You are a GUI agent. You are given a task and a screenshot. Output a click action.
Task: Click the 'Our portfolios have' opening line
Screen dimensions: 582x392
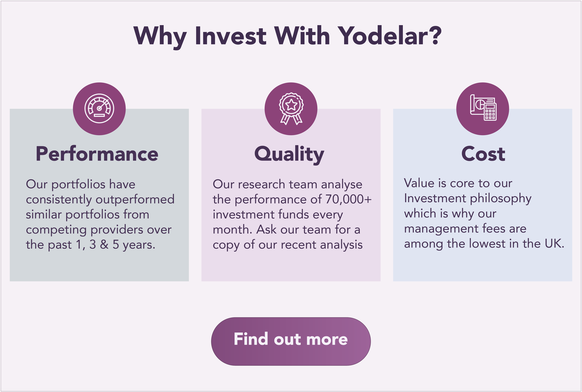81,184
